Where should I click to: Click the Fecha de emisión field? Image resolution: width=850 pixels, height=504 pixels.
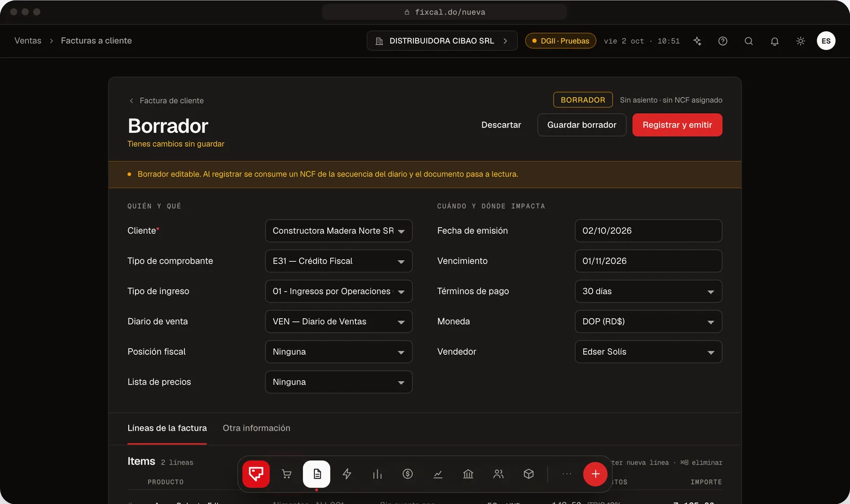649,231
